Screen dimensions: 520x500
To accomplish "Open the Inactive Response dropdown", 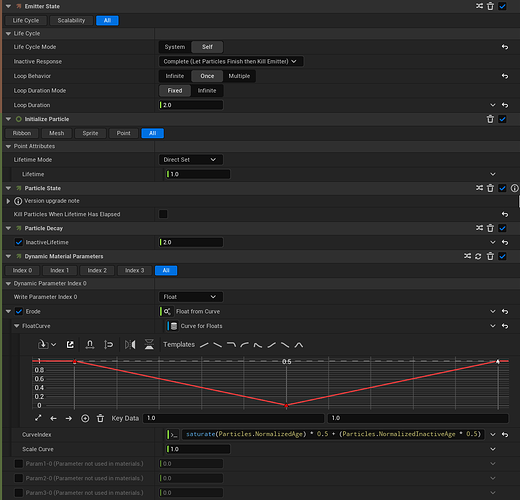I will coord(231,61).
